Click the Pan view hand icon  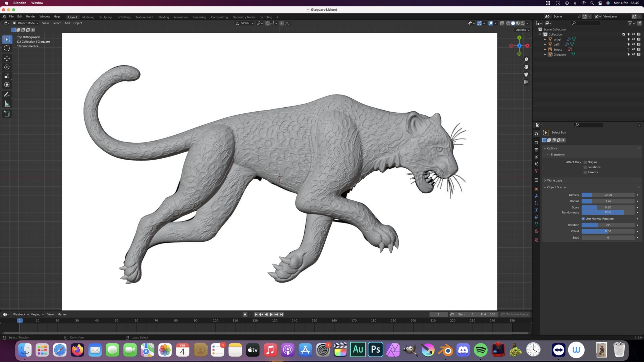coord(526,67)
